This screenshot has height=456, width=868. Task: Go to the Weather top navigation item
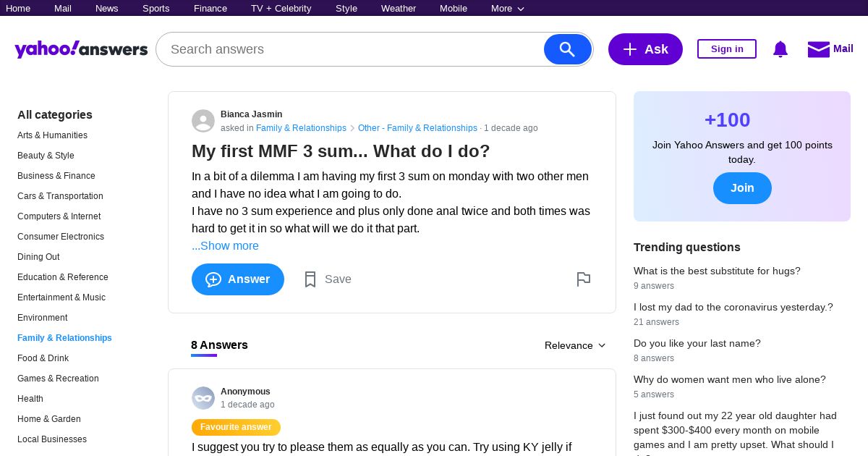tap(399, 9)
